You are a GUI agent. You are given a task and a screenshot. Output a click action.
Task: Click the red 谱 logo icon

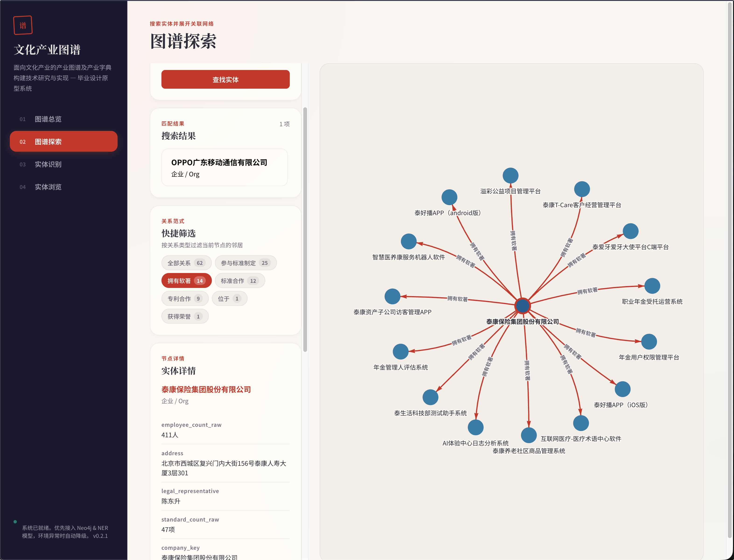click(x=23, y=25)
